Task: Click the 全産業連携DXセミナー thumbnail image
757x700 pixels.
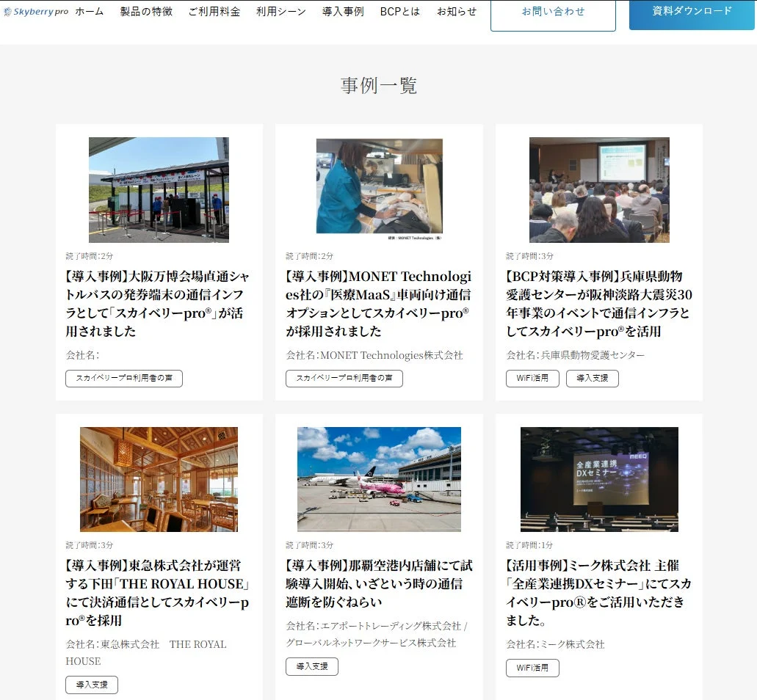Action: click(598, 479)
